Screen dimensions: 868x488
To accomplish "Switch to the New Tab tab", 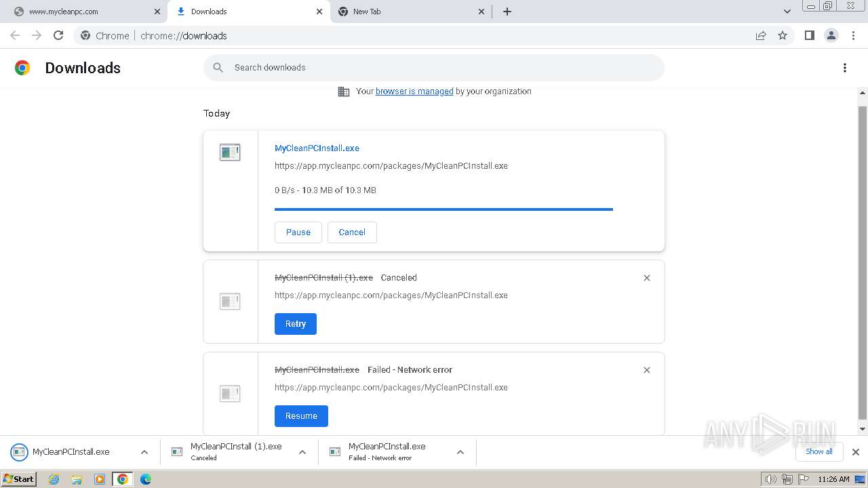I will pyautogui.click(x=410, y=12).
